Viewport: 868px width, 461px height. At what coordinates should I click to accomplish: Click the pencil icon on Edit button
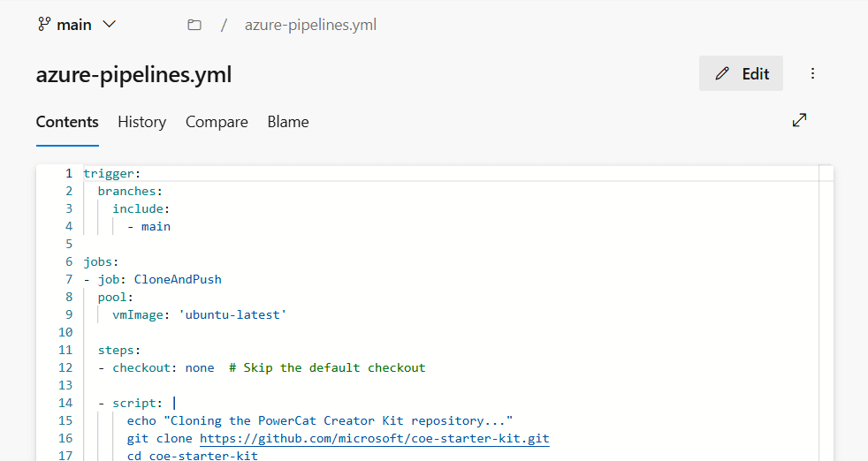pyautogui.click(x=723, y=73)
